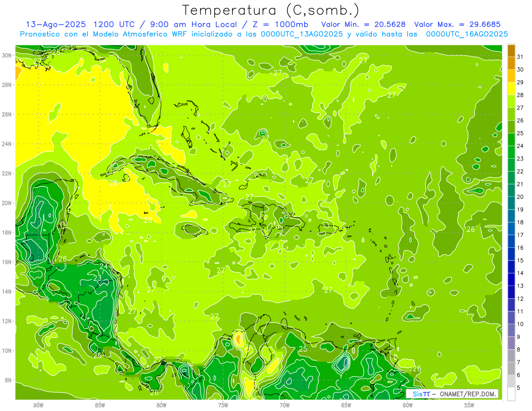The height and width of the screenshot is (411, 532).
Task: Click the legend value 29
Action: point(520,82)
